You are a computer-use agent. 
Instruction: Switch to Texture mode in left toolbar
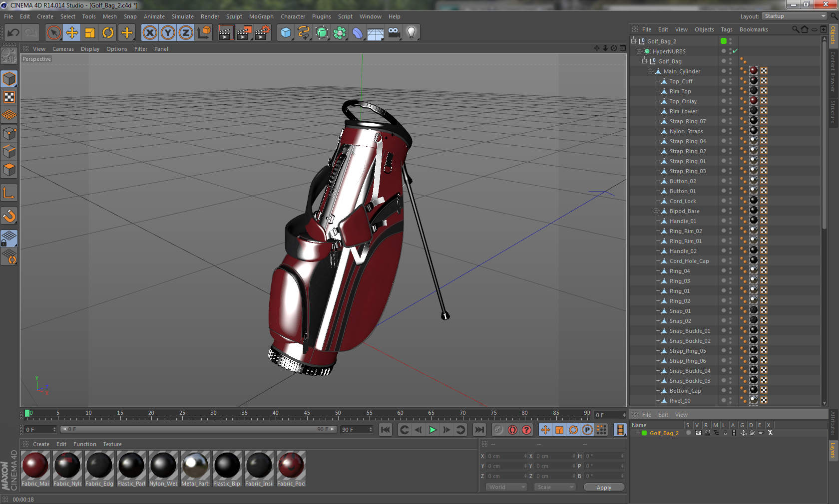9,97
